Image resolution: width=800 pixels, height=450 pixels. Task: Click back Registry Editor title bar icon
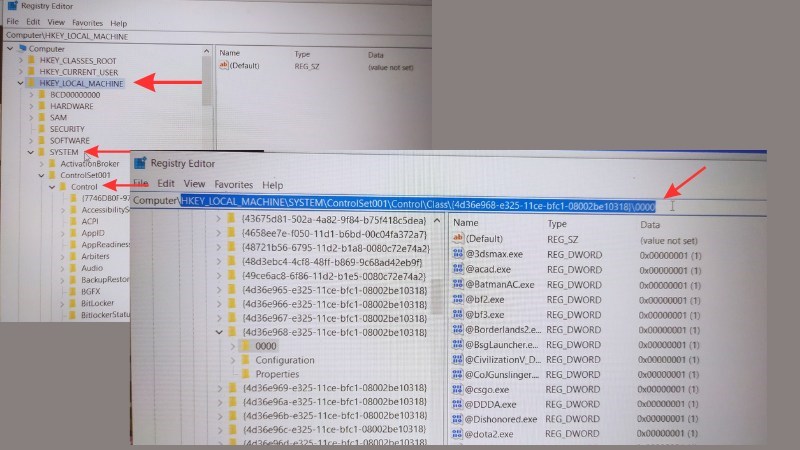point(12,6)
